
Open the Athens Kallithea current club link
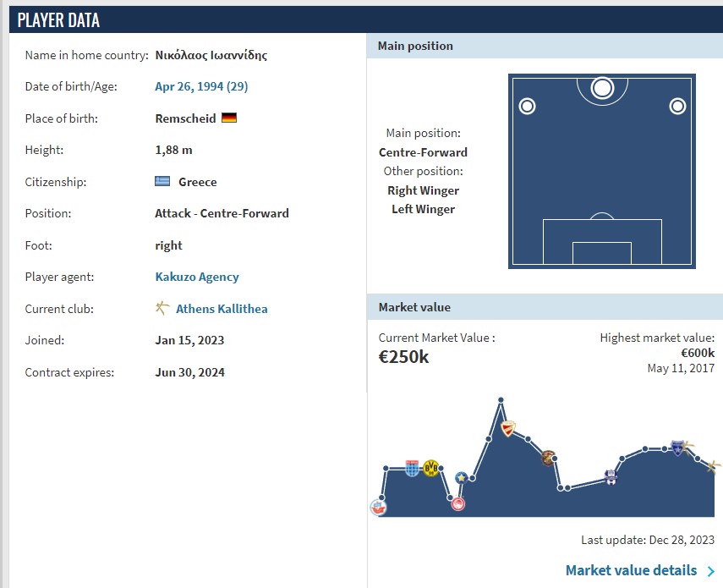(x=222, y=309)
